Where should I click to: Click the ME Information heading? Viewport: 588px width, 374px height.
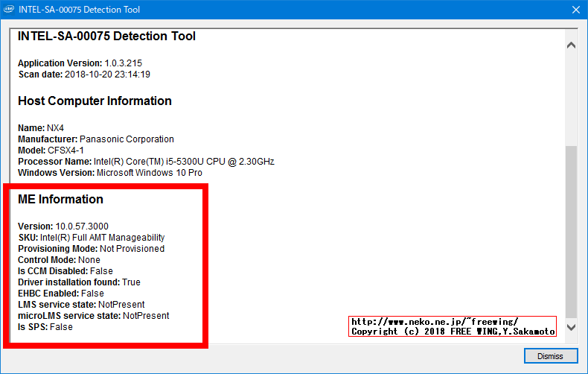click(x=60, y=200)
